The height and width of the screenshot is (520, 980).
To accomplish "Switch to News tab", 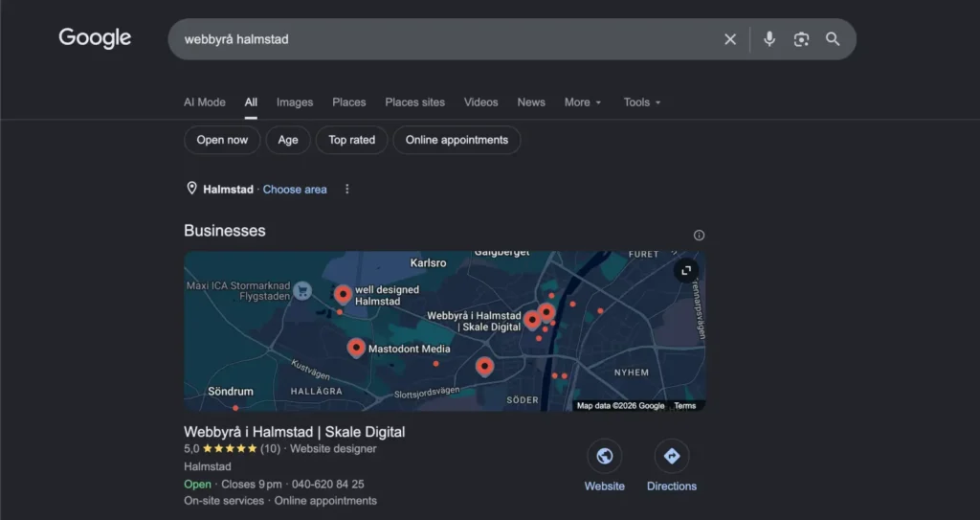I will coord(531,102).
